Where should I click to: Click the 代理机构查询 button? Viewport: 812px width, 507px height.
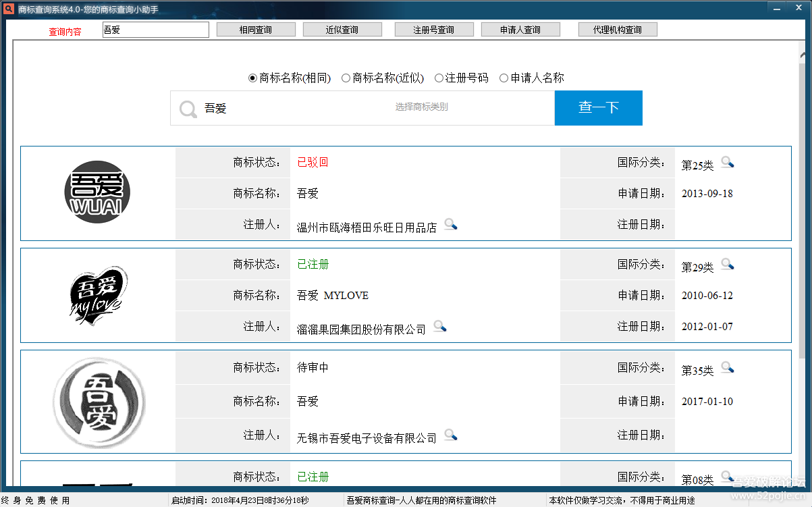[618, 30]
